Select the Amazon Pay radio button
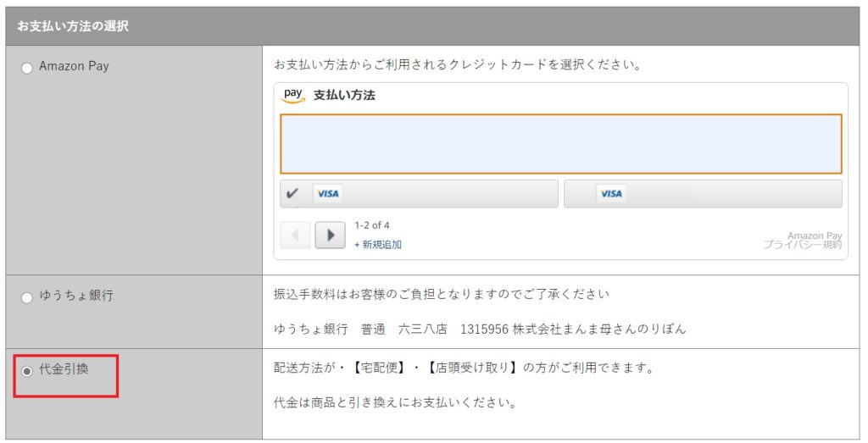The height and width of the screenshot is (443, 868). coord(26,68)
